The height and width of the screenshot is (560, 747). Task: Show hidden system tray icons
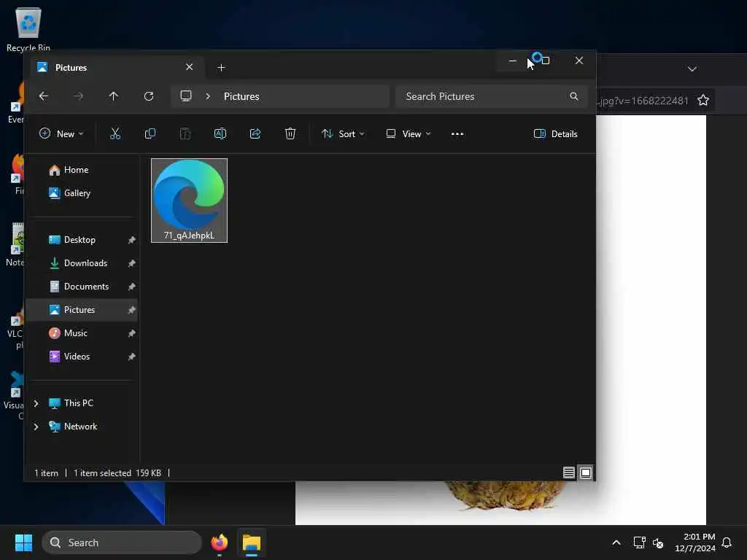[616, 542]
